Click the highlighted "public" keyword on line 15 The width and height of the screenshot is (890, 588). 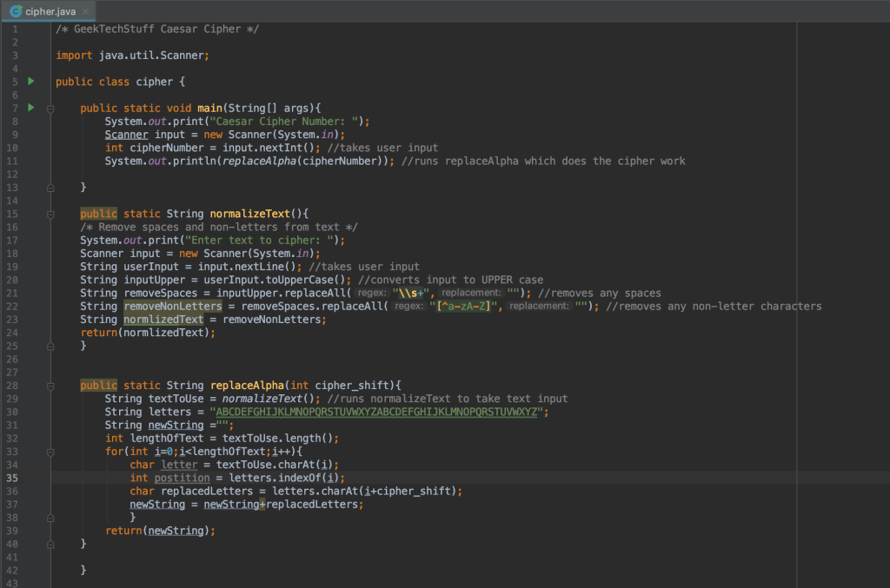click(x=99, y=214)
